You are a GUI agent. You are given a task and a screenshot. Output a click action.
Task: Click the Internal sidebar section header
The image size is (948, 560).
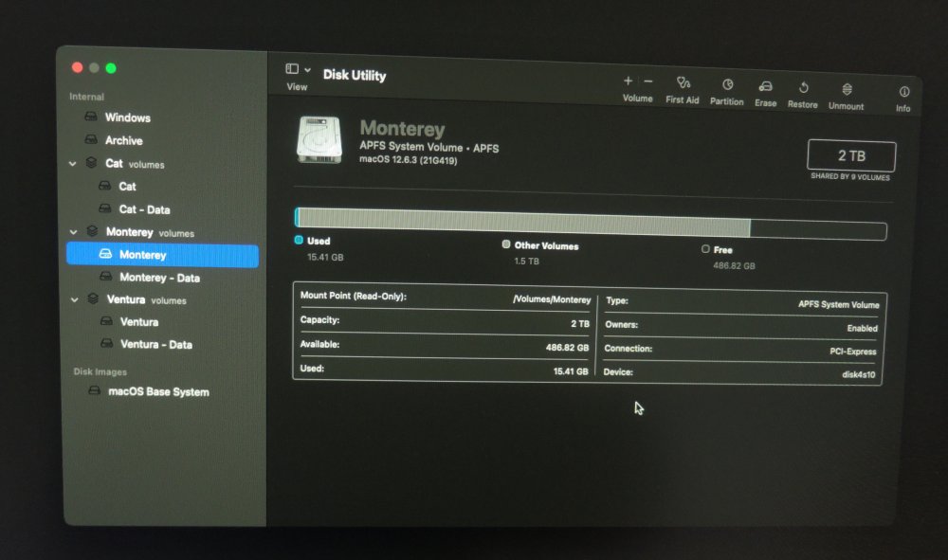click(86, 97)
